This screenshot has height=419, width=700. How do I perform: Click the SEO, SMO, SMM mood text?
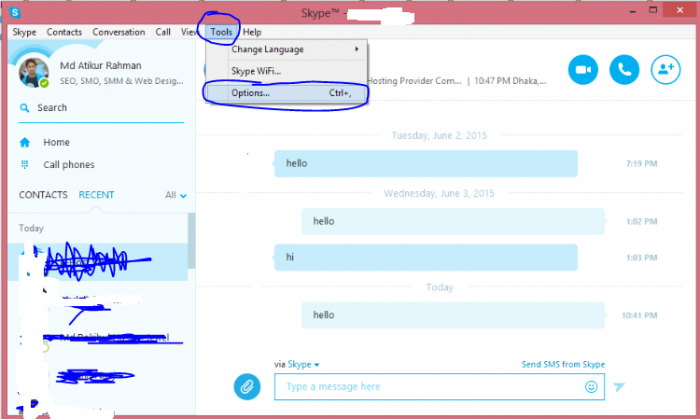(121, 81)
